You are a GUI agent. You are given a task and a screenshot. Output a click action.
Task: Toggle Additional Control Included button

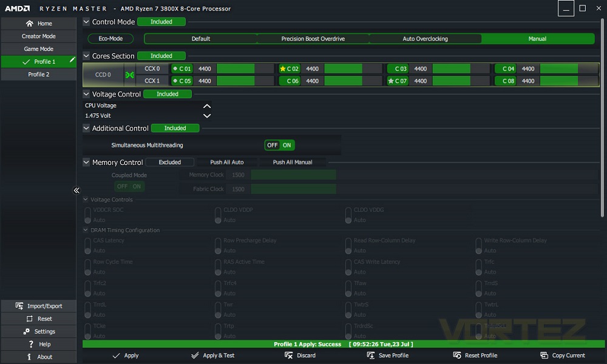click(x=175, y=128)
